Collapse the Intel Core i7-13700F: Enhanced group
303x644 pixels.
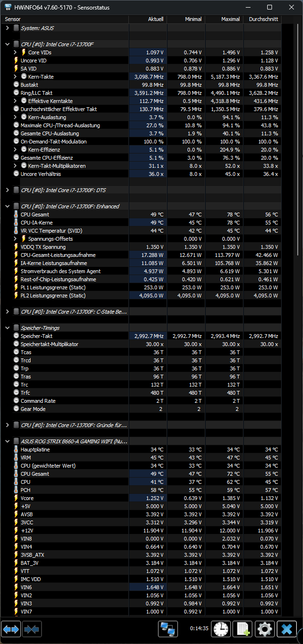(x=8, y=206)
